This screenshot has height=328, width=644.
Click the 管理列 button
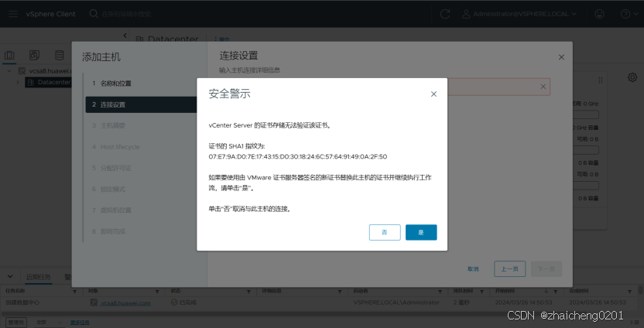(16, 323)
